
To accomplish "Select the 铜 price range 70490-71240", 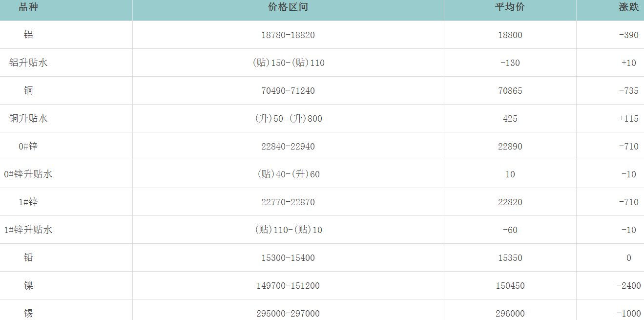I will tap(288, 91).
